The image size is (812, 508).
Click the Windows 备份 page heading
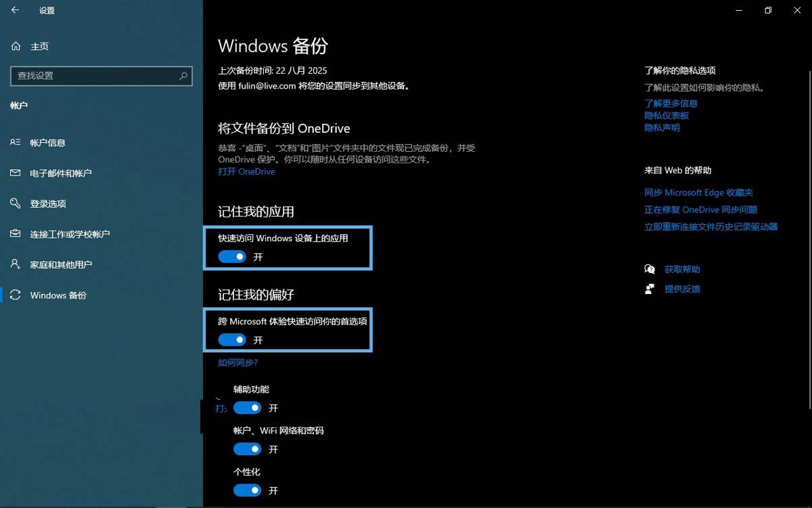click(273, 45)
